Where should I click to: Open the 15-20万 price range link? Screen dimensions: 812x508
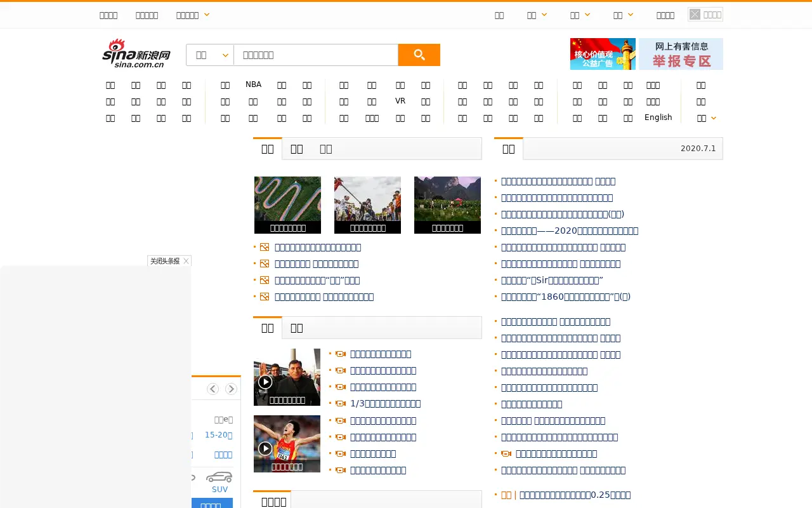click(218, 435)
